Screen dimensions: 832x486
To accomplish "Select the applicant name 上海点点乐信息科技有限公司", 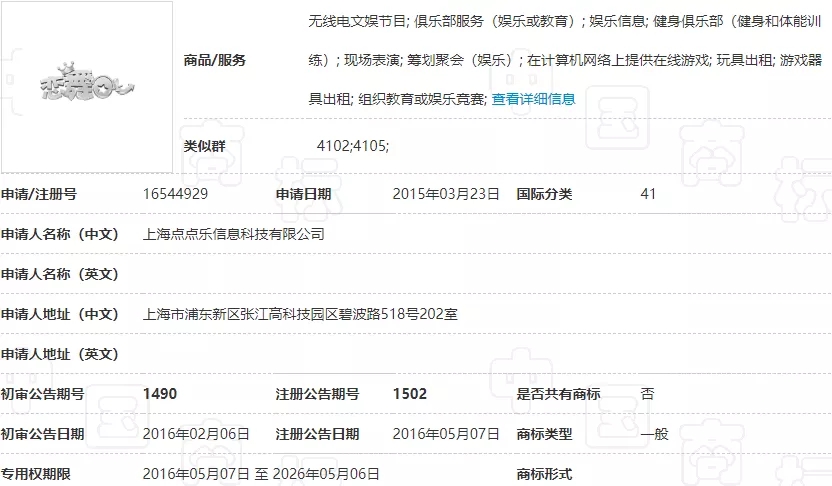I will 235,234.
